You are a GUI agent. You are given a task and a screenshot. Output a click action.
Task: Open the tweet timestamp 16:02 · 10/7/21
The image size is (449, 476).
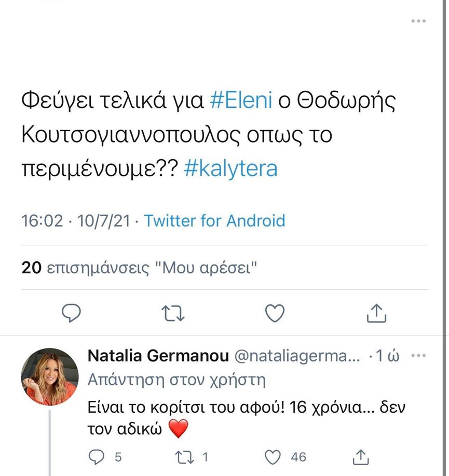tap(76, 221)
